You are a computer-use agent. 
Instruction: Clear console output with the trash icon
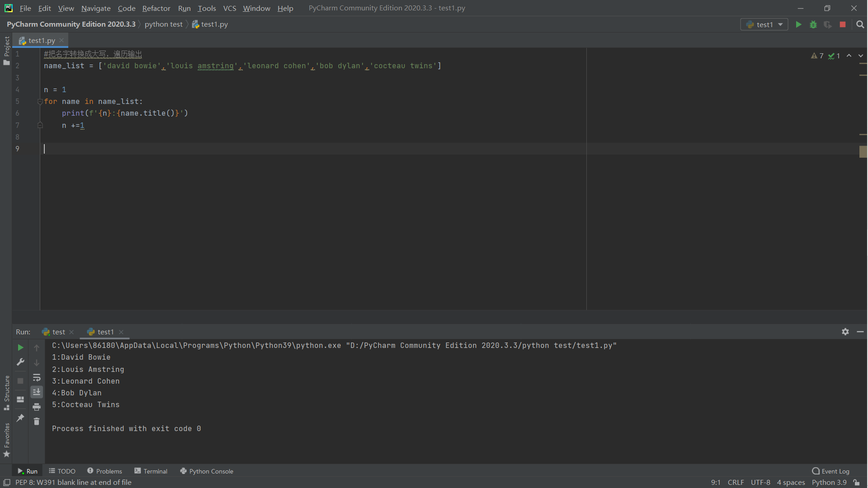tap(37, 422)
